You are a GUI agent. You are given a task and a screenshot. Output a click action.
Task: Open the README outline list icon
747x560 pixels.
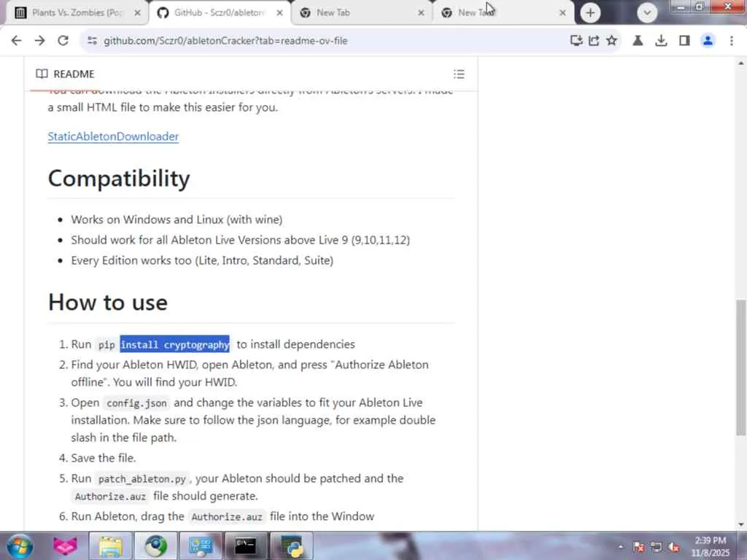tap(459, 74)
